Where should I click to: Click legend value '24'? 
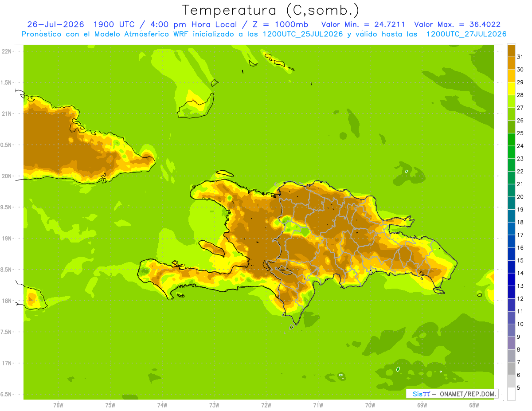click(520, 146)
